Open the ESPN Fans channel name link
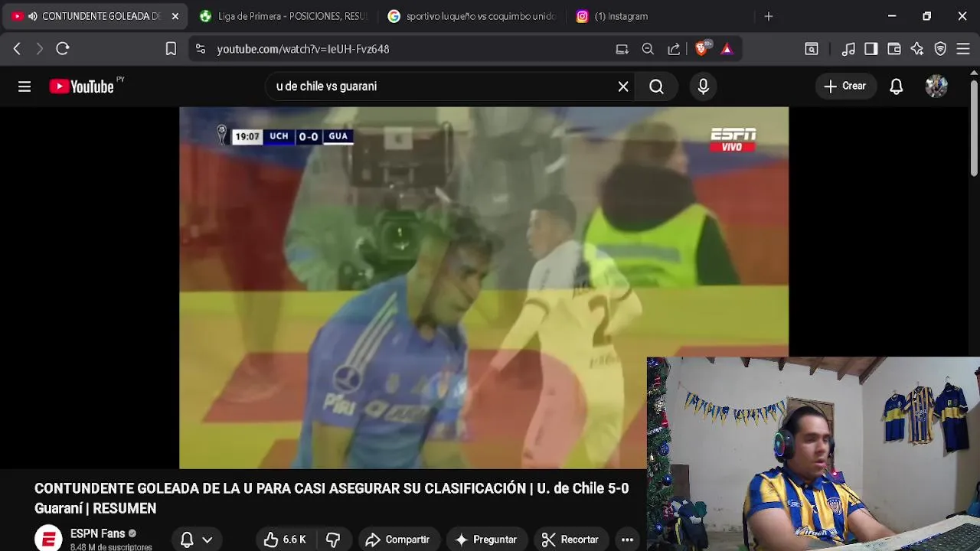 pyautogui.click(x=97, y=533)
